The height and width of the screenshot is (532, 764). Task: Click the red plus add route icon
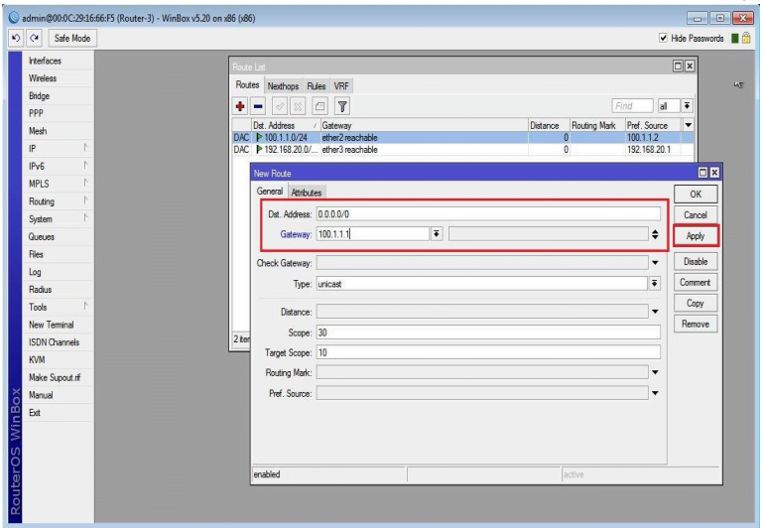pos(241,105)
